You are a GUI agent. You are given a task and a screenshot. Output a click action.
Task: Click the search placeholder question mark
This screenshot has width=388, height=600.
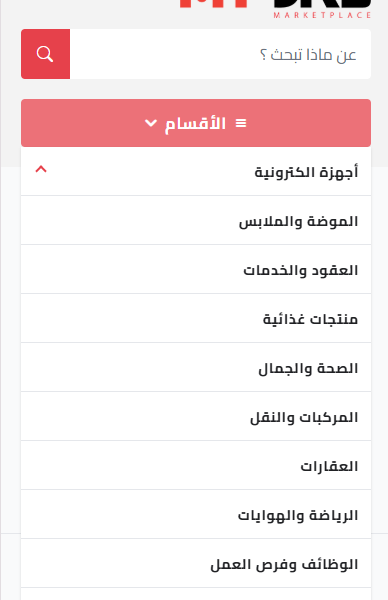(263, 55)
